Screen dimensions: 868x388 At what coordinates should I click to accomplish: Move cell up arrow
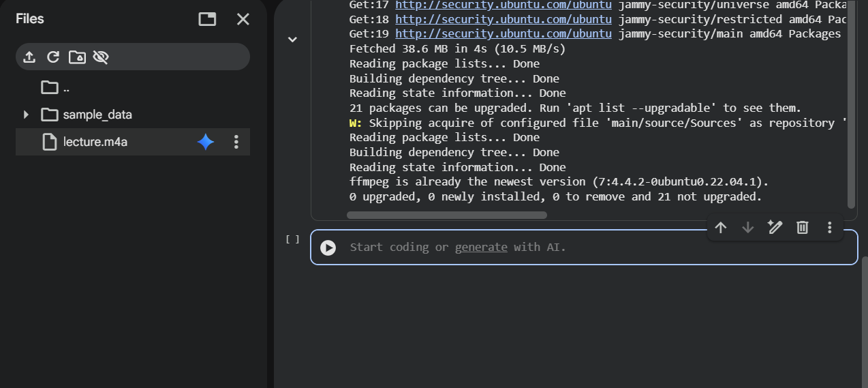pyautogui.click(x=721, y=228)
